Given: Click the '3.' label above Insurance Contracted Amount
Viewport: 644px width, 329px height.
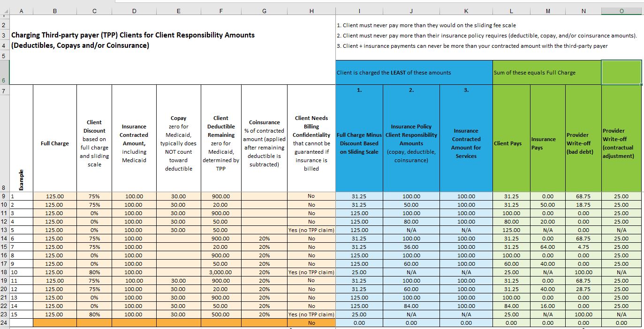Looking at the screenshot, I should (x=466, y=90).
